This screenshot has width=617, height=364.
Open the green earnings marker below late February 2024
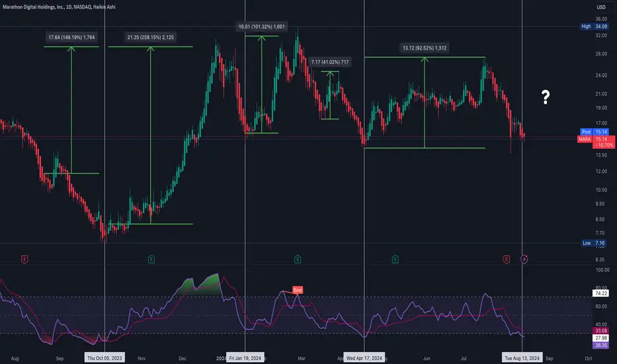pos(298,259)
